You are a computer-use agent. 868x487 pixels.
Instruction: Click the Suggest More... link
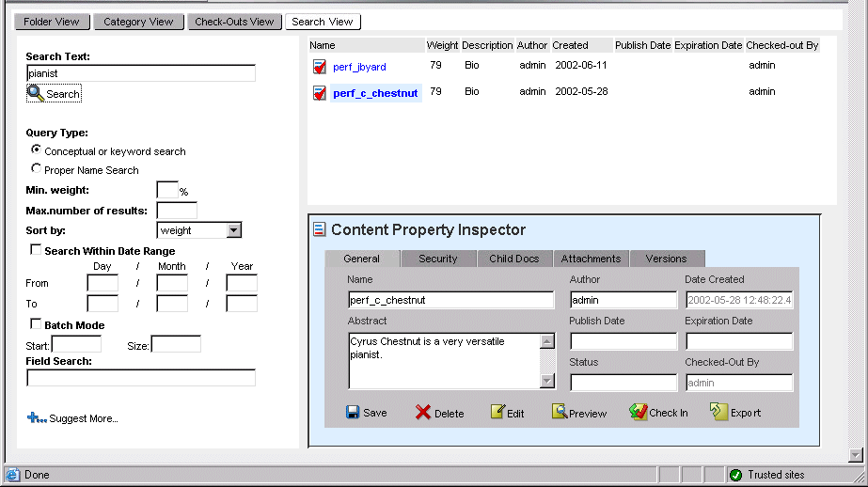click(x=84, y=418)
